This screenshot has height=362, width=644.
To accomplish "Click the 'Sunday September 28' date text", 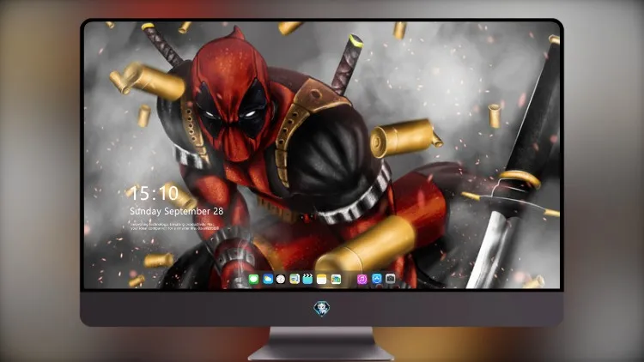I will 177,211.
